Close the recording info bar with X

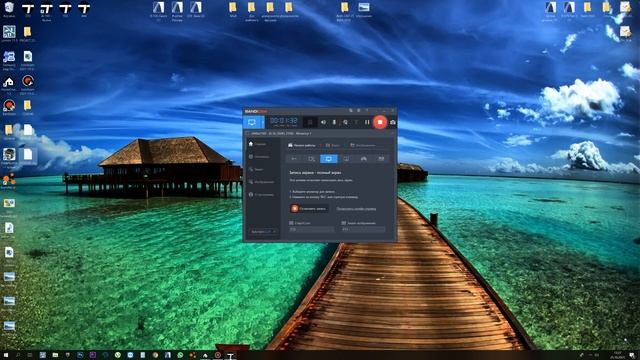click(392, 133)
